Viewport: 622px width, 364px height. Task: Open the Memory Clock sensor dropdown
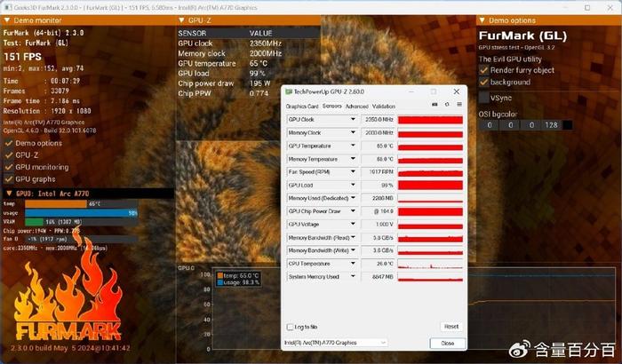353,132
